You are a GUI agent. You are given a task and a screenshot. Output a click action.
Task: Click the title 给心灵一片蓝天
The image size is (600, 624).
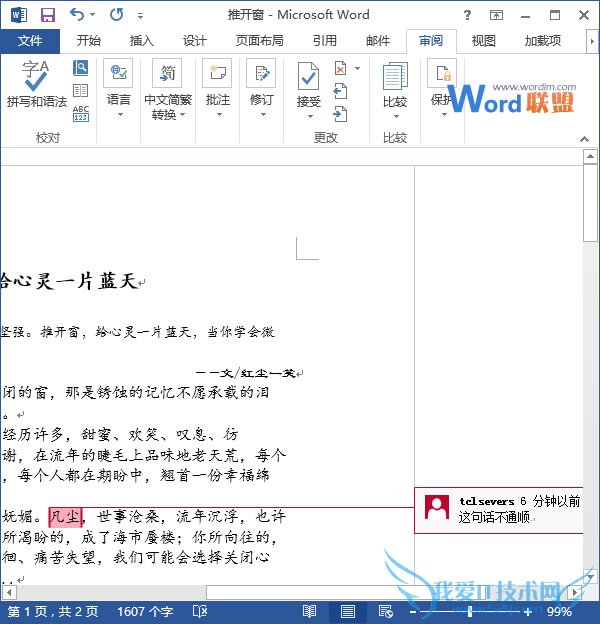point(68,281)
